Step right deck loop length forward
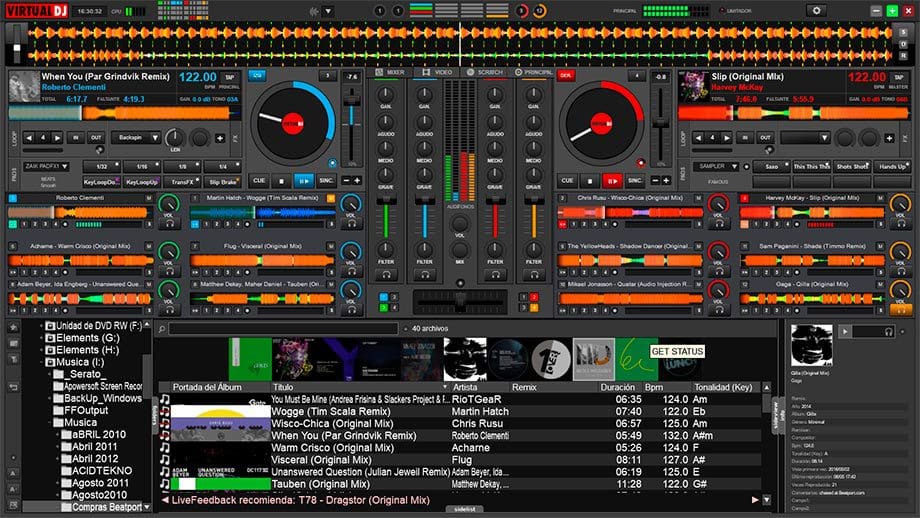The image size is (920, 518). click(x=726, y=138)
